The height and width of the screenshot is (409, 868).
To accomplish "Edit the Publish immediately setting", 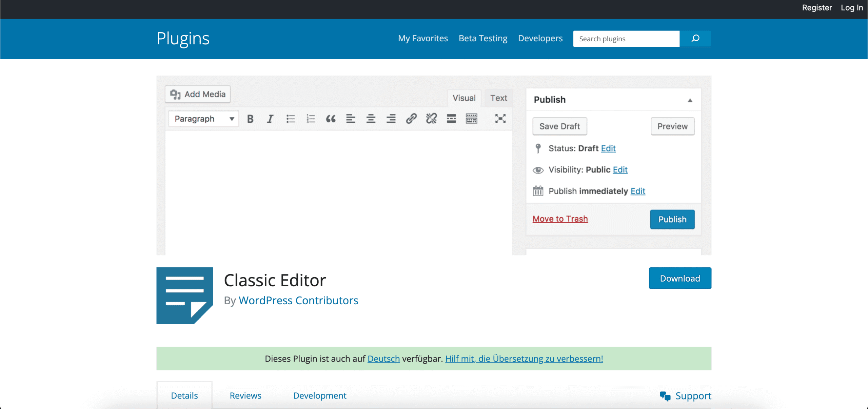I will [637, 191].
